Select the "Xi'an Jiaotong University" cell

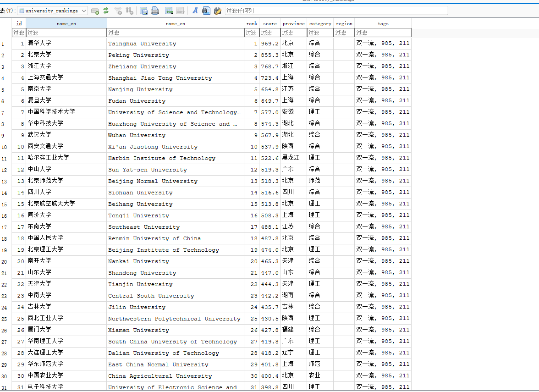coord(175,147)
